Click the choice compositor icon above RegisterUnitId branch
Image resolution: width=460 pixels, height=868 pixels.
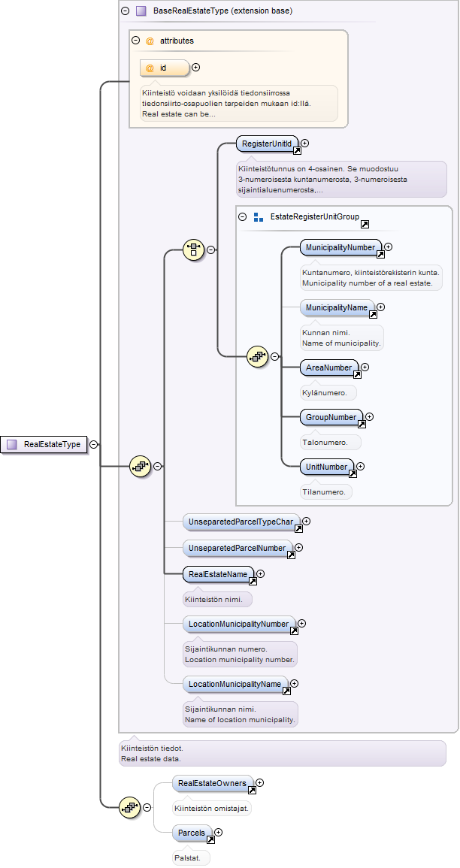193,250
